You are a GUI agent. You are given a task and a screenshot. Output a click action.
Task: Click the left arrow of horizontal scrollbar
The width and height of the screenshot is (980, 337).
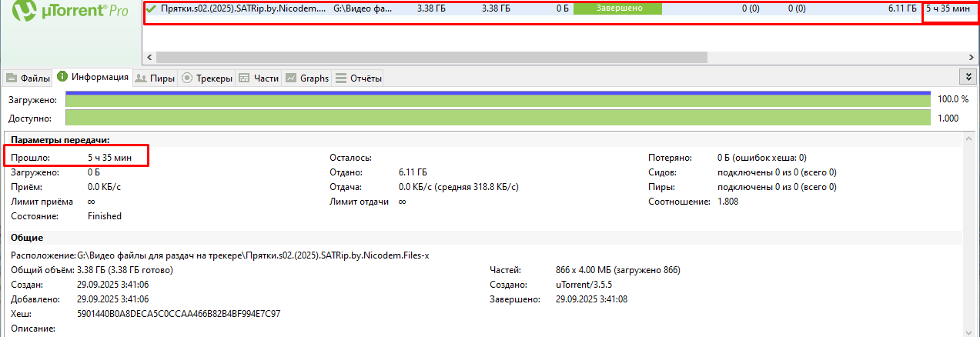pos(149,58)
